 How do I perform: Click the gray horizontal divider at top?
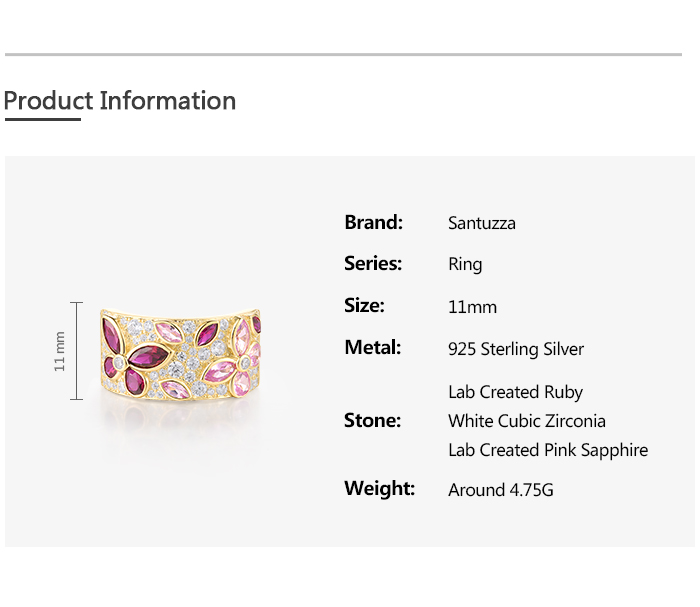click(343, 54)
